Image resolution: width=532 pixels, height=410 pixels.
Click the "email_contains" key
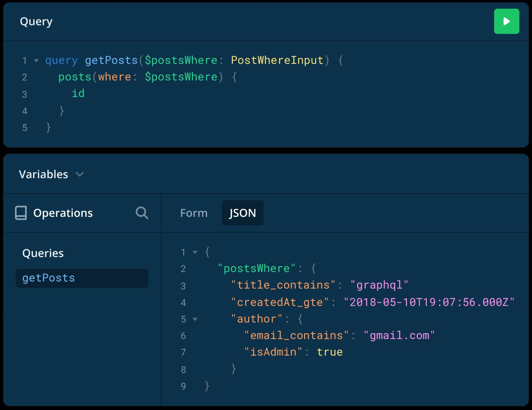click(x=297, y=335)
